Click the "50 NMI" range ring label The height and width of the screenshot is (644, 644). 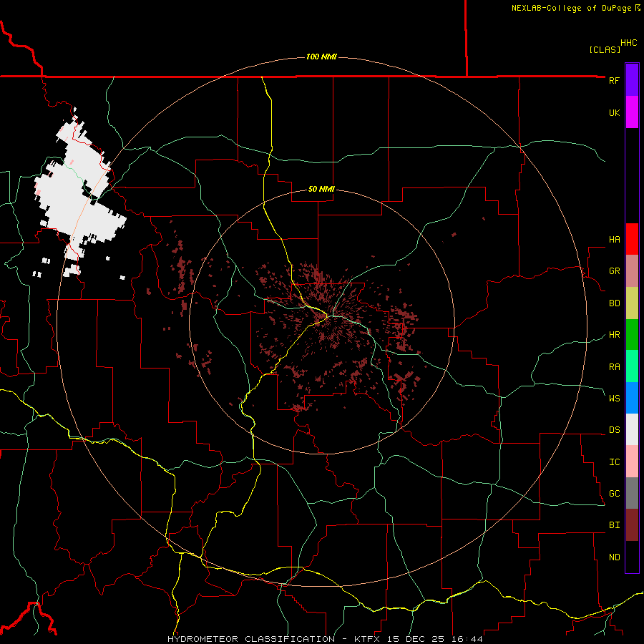click(321, 190)
